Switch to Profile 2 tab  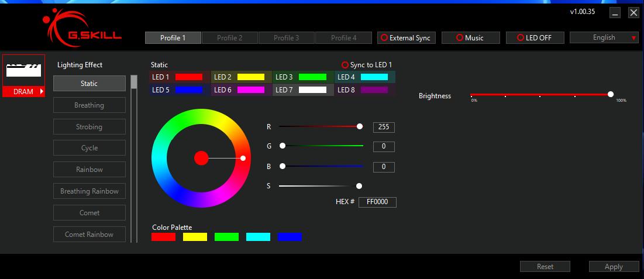coord(230,38)
